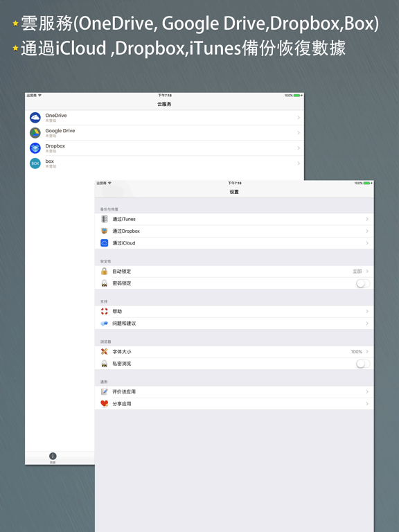This screenshot has width=399, height=532.
Task: Open box row chevron
Action: (299, 163)
